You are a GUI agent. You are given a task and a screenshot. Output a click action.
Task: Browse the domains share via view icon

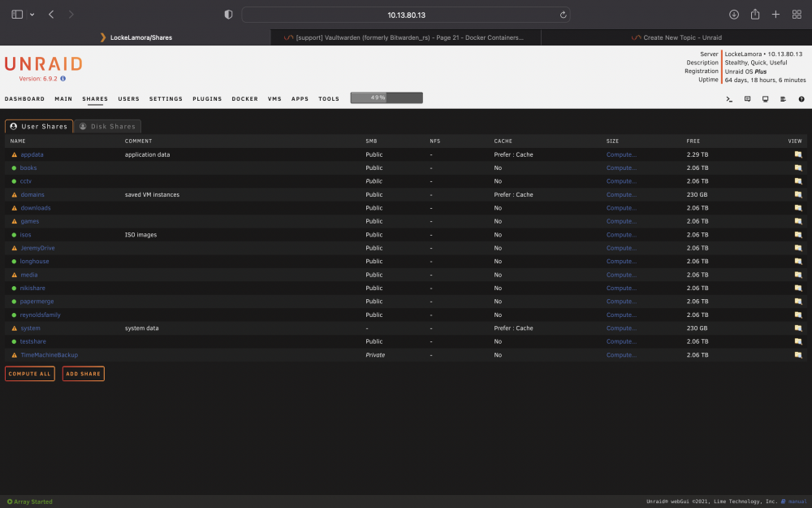[798, 195]
